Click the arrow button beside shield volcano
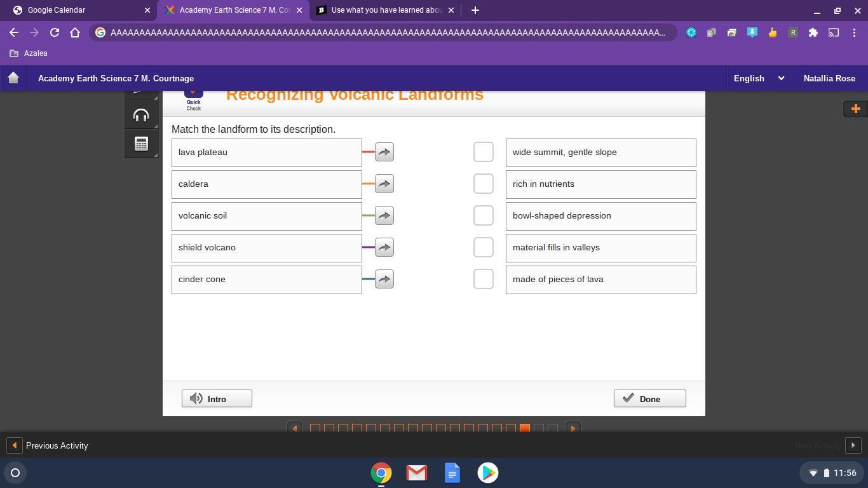Viewport: 868px width, 488px height. pos(384,247)
